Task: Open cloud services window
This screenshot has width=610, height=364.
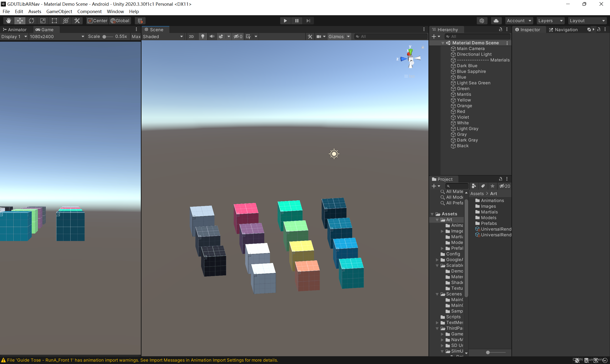Action: click(x=496, y=20)
